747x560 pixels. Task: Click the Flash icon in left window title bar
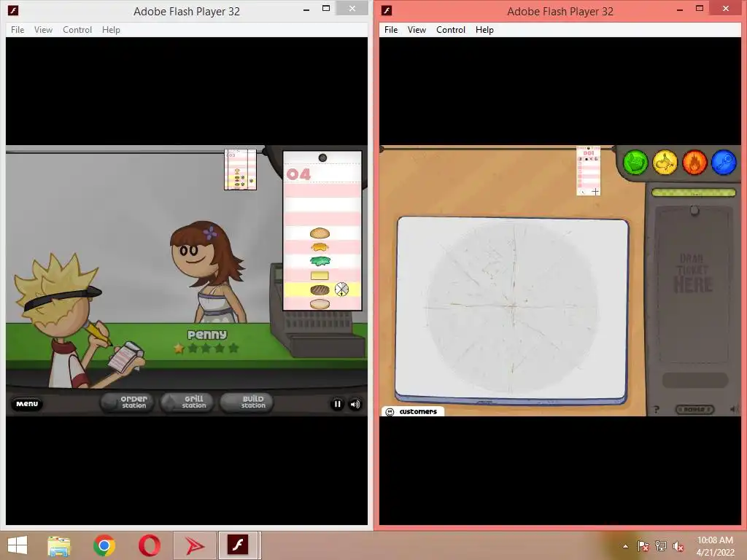13,10
